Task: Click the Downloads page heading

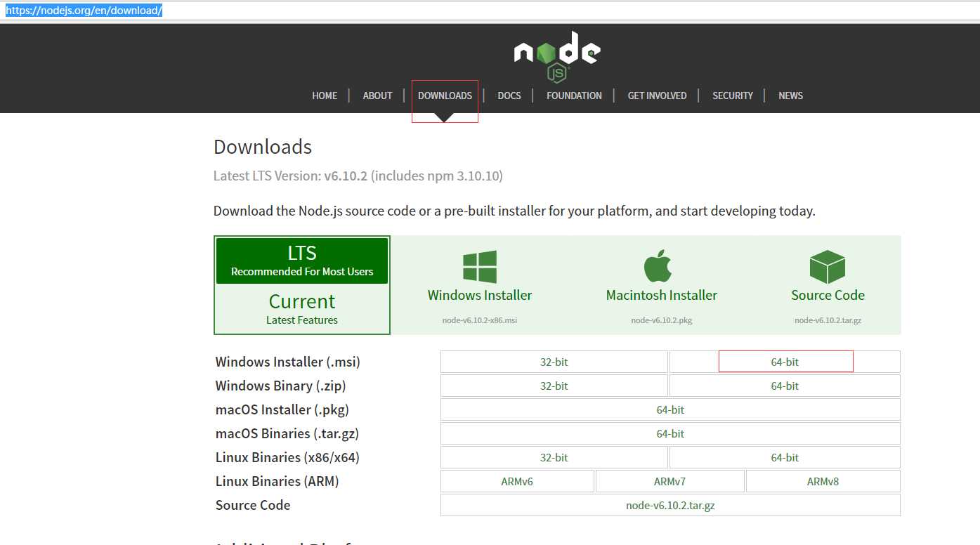Action: (263, 147)
